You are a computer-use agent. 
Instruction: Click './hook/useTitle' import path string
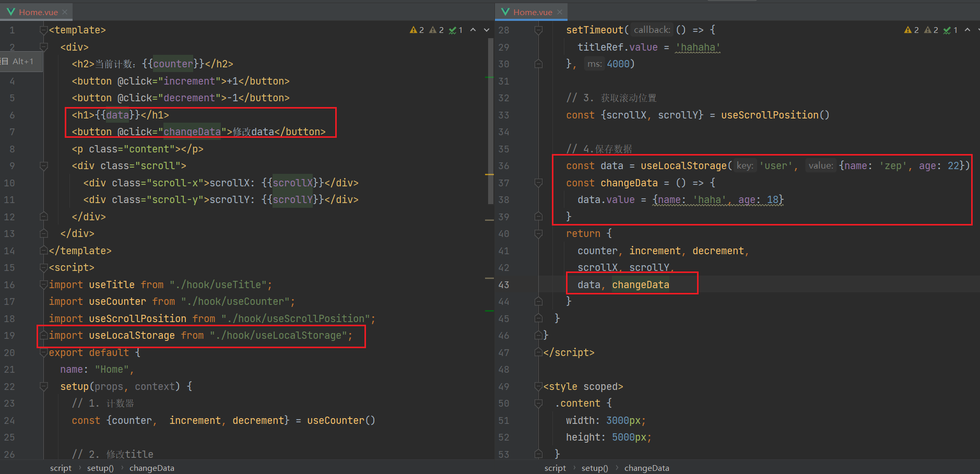click(x=218, y=285)
